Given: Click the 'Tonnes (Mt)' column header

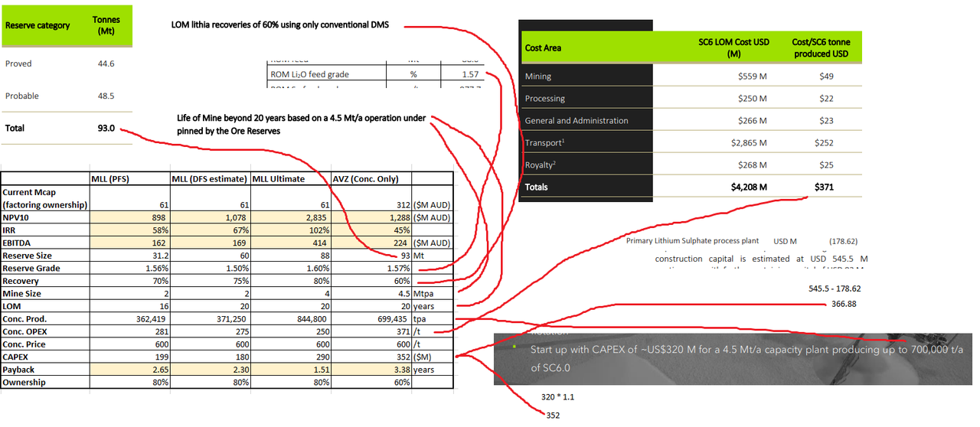Looking at the screenshot, I should (x=106, y=25).
